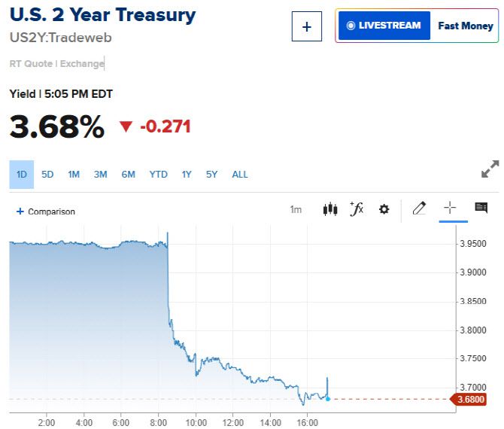Open the 1m interval dropdown
Screen dimensions: 504x429
296,210
